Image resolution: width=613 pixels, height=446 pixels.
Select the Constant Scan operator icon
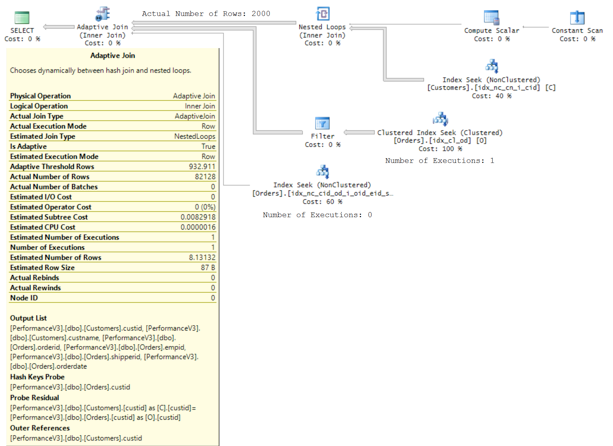click(577, 17)
